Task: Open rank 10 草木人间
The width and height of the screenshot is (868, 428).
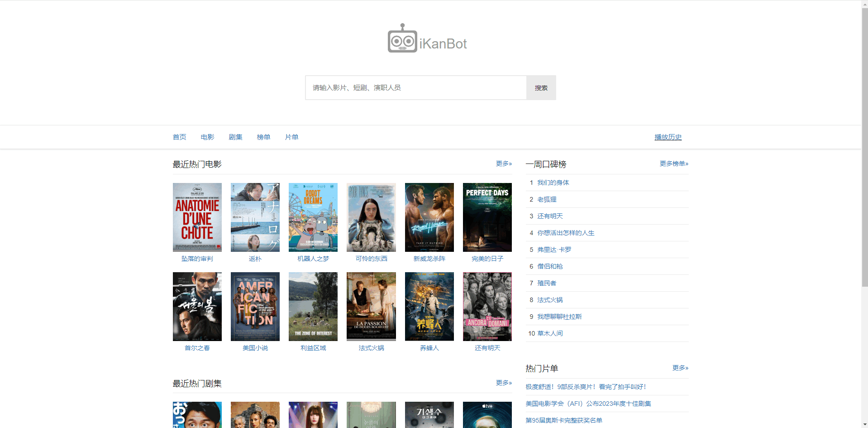Action: coord(550,333)
